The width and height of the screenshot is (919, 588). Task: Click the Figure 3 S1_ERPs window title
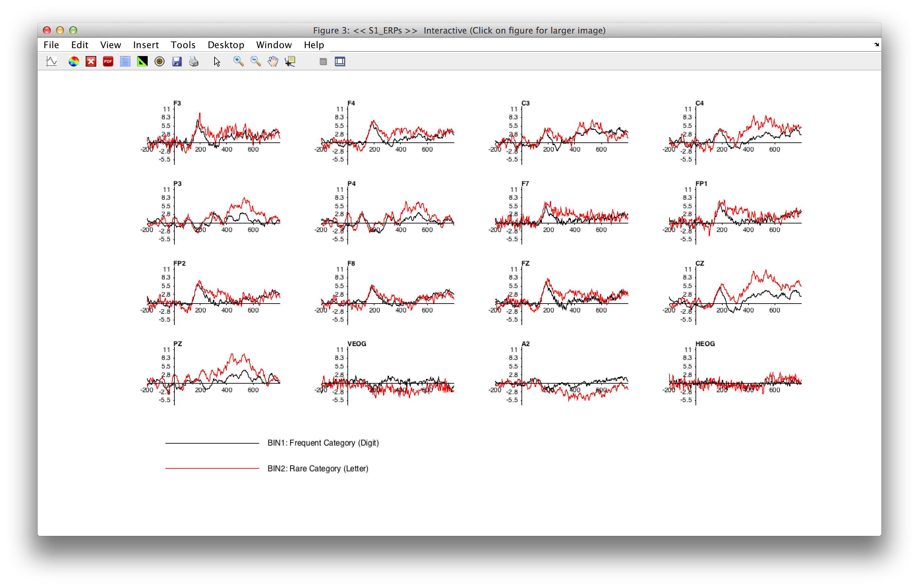pos(459,31)
